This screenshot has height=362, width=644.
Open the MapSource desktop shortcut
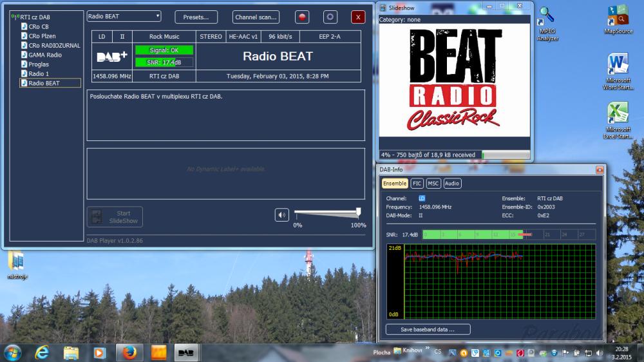618,19
